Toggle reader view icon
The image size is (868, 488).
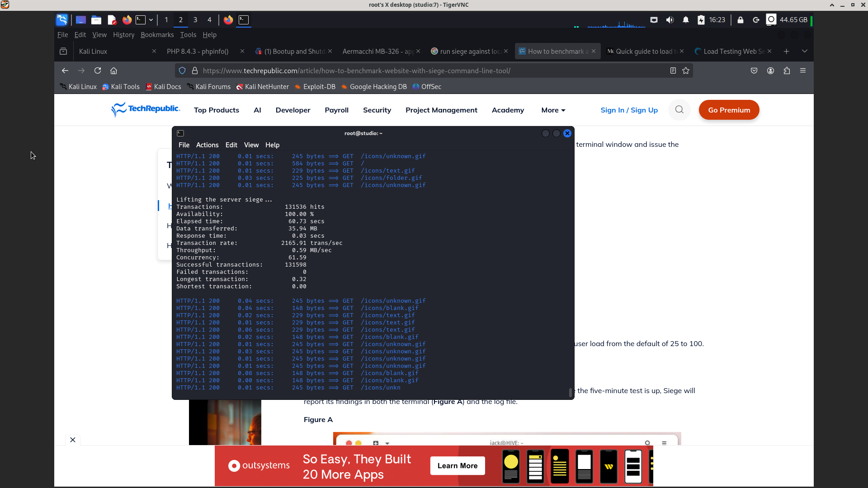pyautogui.click(x=673, y=70)
